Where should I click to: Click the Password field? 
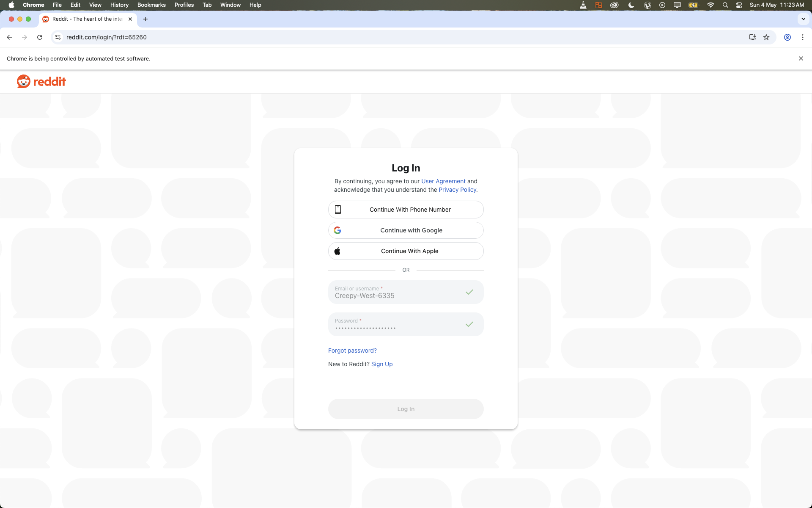coord(406,324)
